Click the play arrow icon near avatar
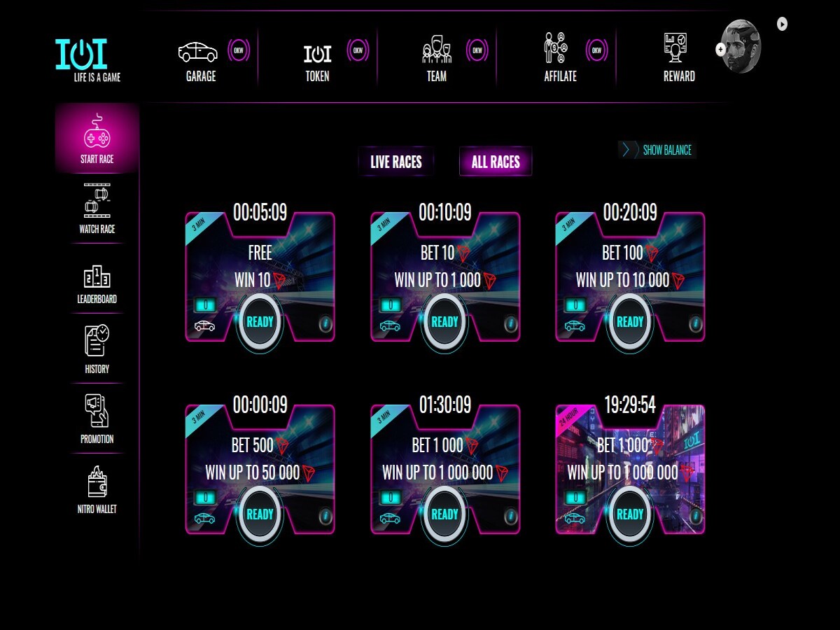The image size is (840, 630). (782, 24)
